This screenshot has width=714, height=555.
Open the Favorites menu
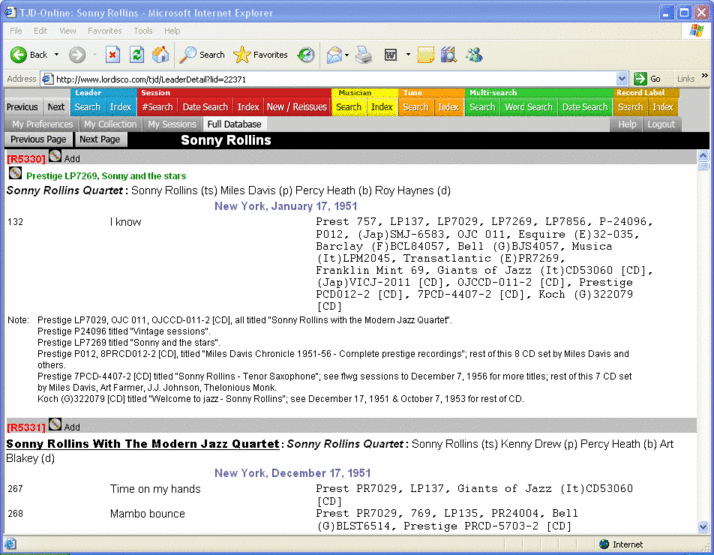point(104,31)
